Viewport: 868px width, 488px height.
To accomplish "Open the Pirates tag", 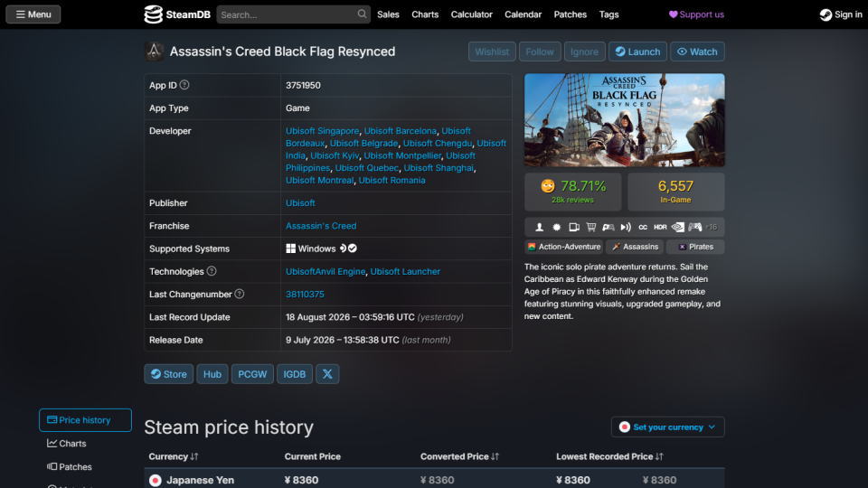I will click(695, 247).
